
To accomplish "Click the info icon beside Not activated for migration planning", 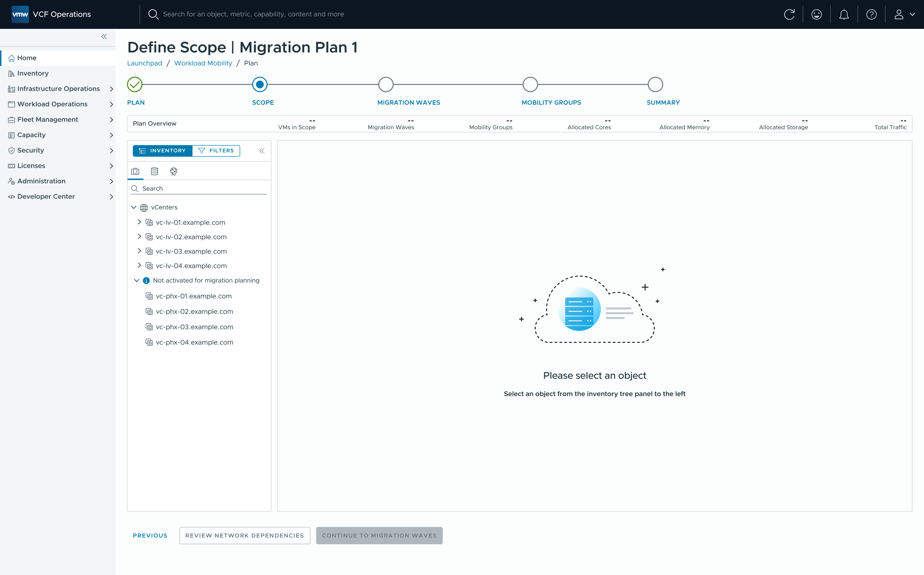I will 146,281.
